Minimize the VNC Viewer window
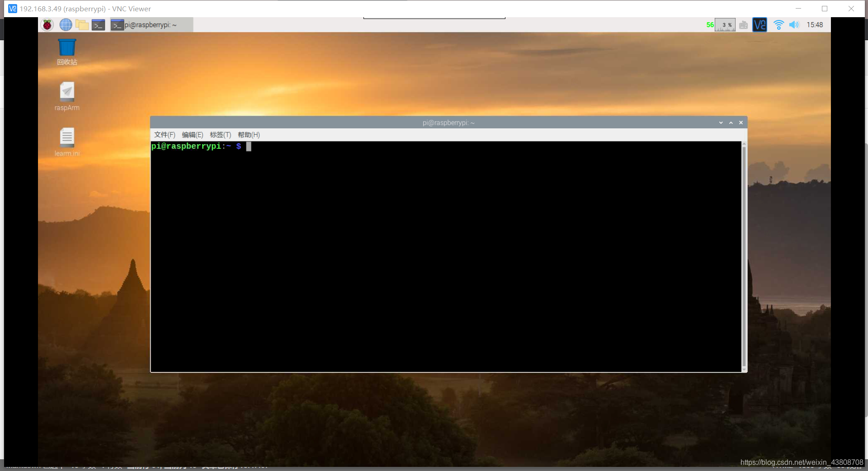Viewport: 868px width, 471px height. tap(798, 9)
